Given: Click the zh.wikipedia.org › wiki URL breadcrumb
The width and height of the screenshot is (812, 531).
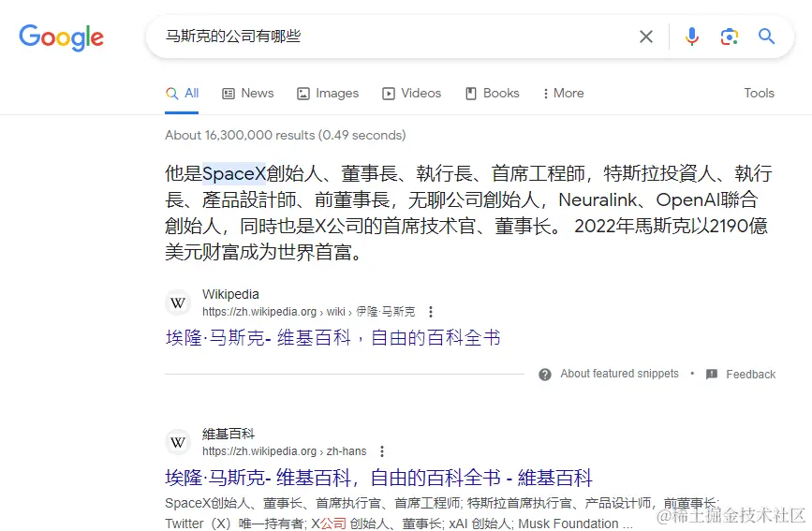Looking at the screenshot, I should [309, 312].
